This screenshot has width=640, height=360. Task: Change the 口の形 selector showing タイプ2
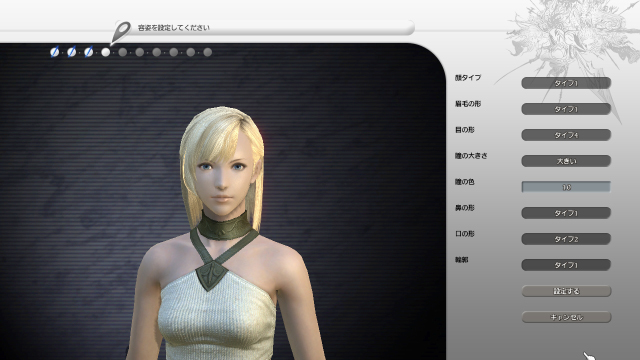(566, 239)
